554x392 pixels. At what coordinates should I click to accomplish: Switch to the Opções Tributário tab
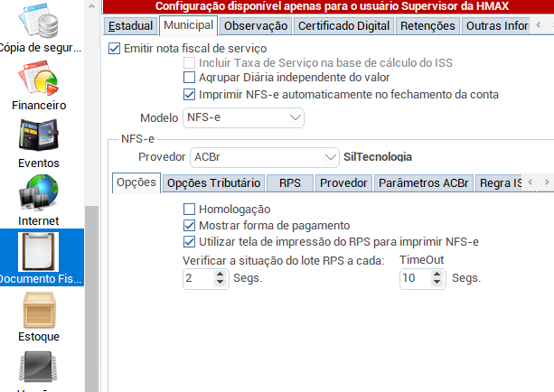coord(214,183)
